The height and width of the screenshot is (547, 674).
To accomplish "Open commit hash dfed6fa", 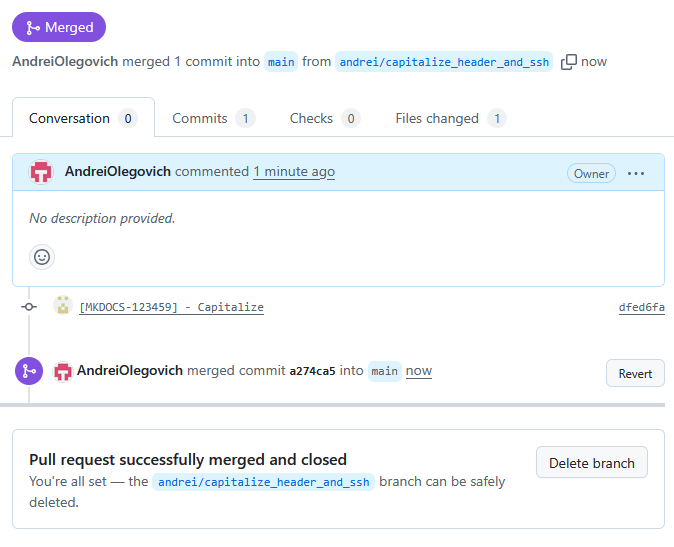I will tap(642, 307).
